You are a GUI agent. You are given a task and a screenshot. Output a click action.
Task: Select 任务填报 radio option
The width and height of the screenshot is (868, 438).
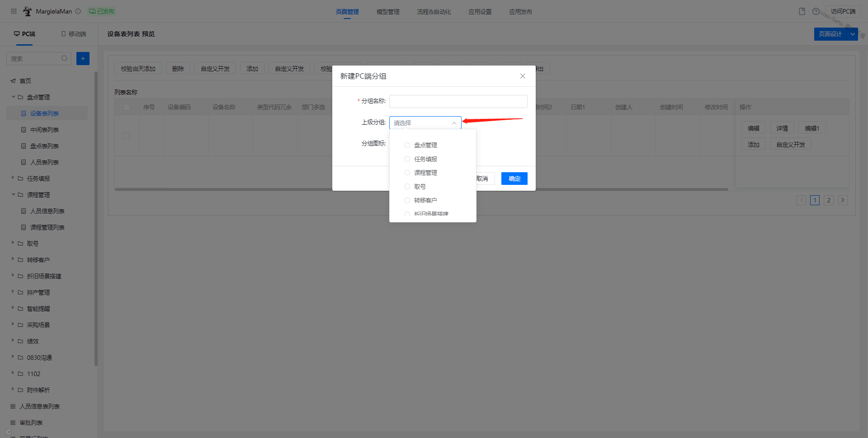click(407, 159)
